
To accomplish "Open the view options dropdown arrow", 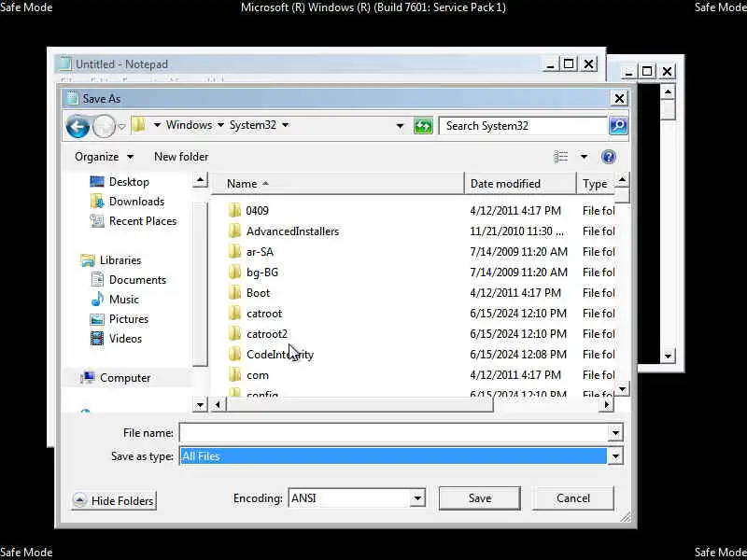I will click(584, 157).
